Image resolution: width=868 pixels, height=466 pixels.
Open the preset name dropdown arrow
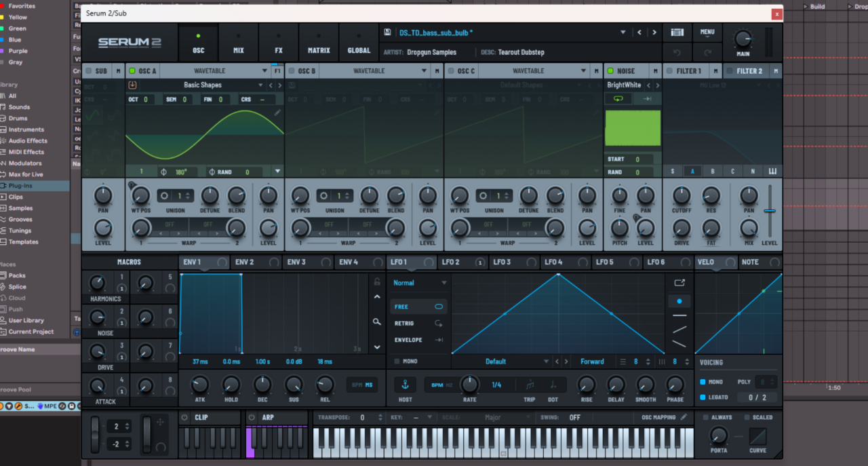click(x=623, y=32)
